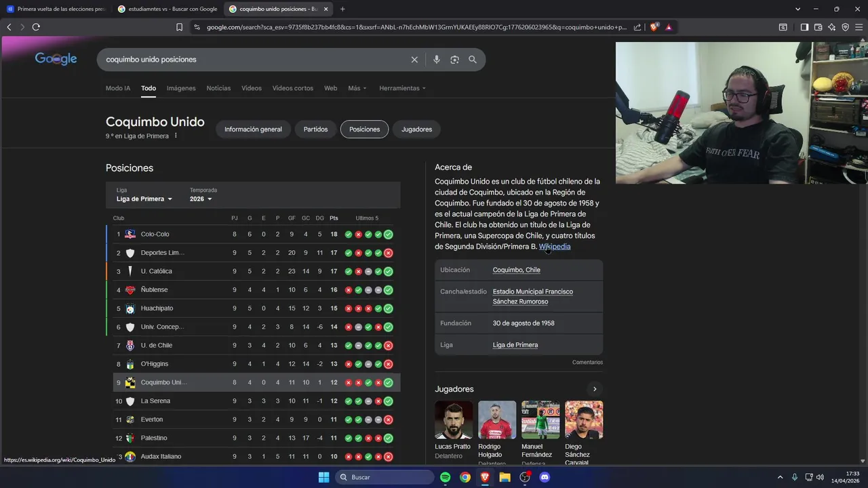Close the coquimbo unido posiciones tab
This screenshot has height=488, width=868.
pos(326,9)
